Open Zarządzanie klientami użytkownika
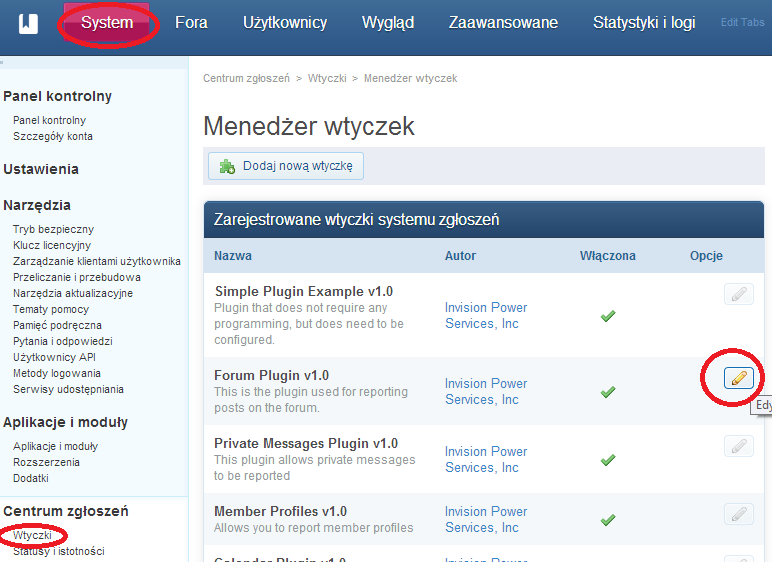 point(96,261)
